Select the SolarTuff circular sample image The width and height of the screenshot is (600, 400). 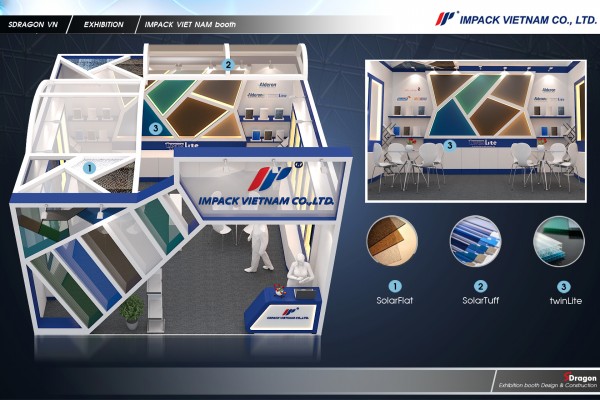click(475, 241)
